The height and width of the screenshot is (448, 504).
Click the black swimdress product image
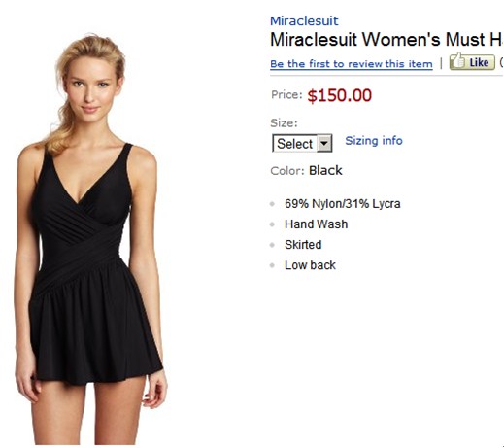coord(90,238)
